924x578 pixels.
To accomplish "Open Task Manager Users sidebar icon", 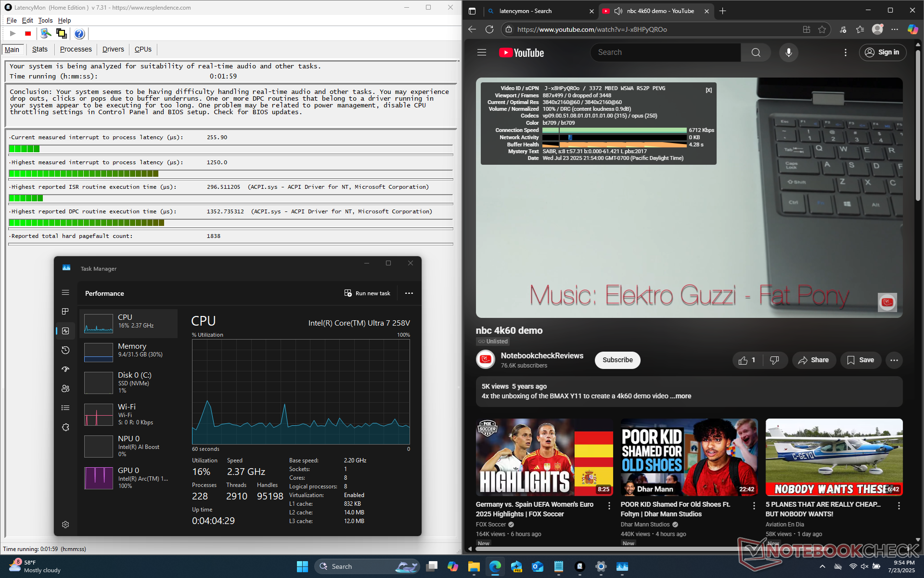I will [66, 389].
